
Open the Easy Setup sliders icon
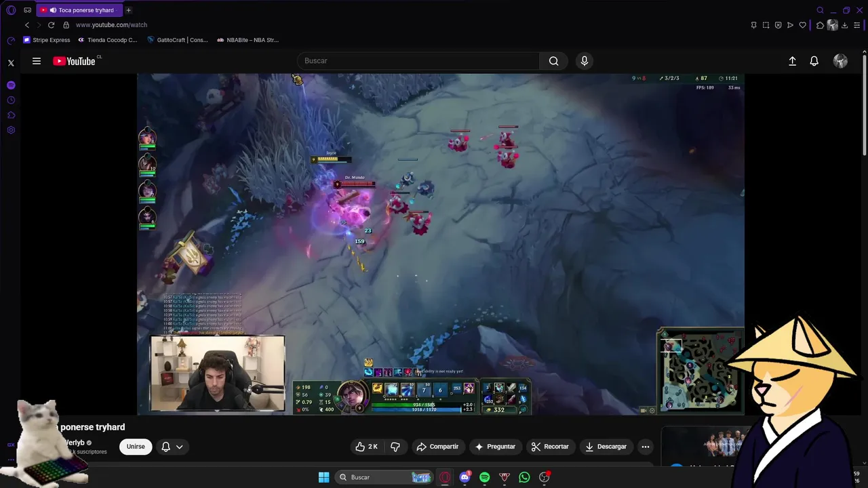[x=857, y=25]
